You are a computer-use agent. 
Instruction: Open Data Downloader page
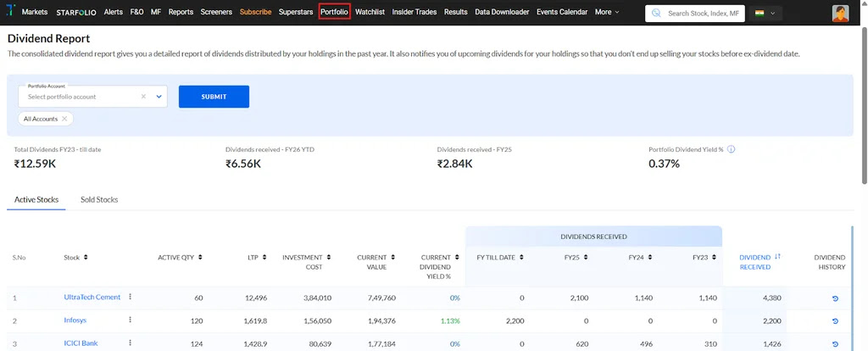point(502,12)
